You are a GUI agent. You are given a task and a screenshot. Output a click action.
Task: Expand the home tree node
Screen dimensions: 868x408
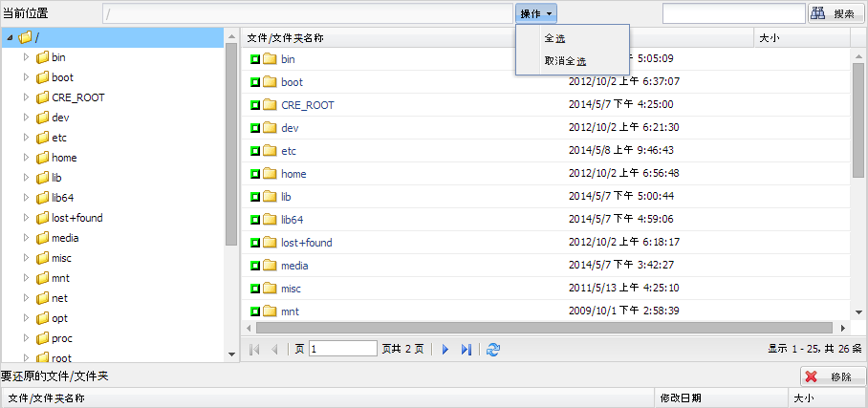pyautogui.click(x=26, y=158)
